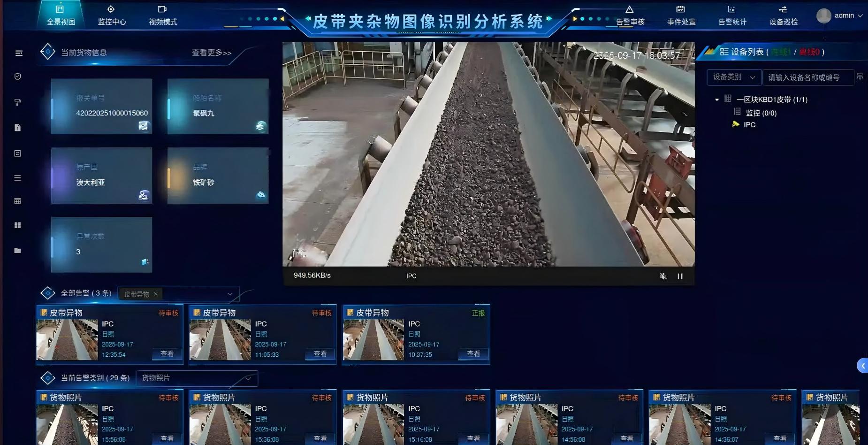Click the 报关单号 card corner icon
This screenshot has height=445, width=868.
pyautogui.click(x=143, y=126)
